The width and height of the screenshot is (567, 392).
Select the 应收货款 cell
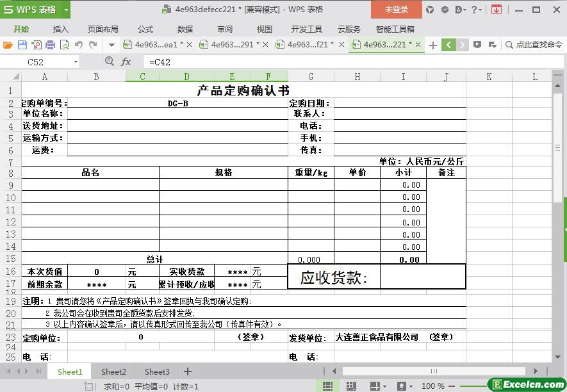(334, 277)
